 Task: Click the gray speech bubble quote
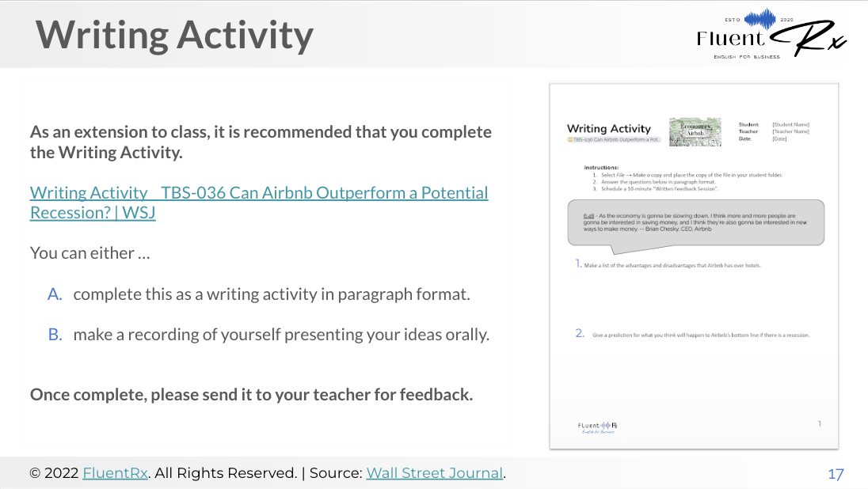coord(695,222)
